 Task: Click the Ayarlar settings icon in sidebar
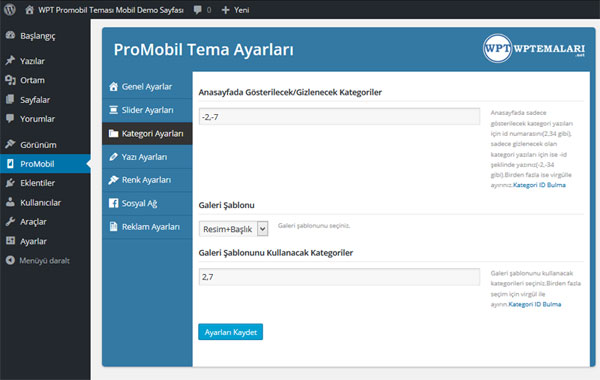click(x=10, y=241)
